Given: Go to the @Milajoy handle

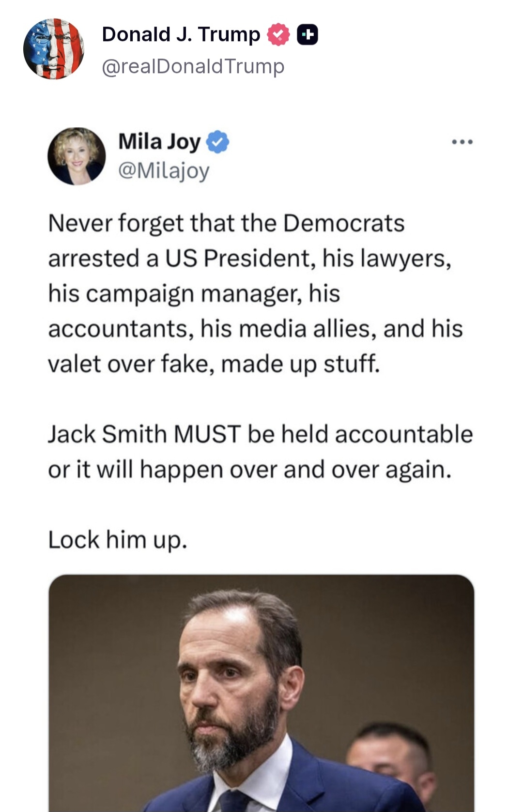Looking at the screenshot, I should 164,170.
